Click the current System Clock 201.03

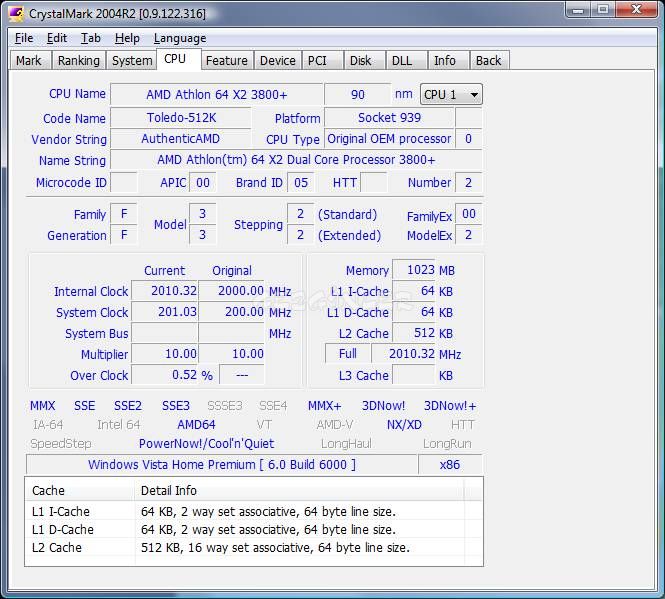(x=165, y=312)
